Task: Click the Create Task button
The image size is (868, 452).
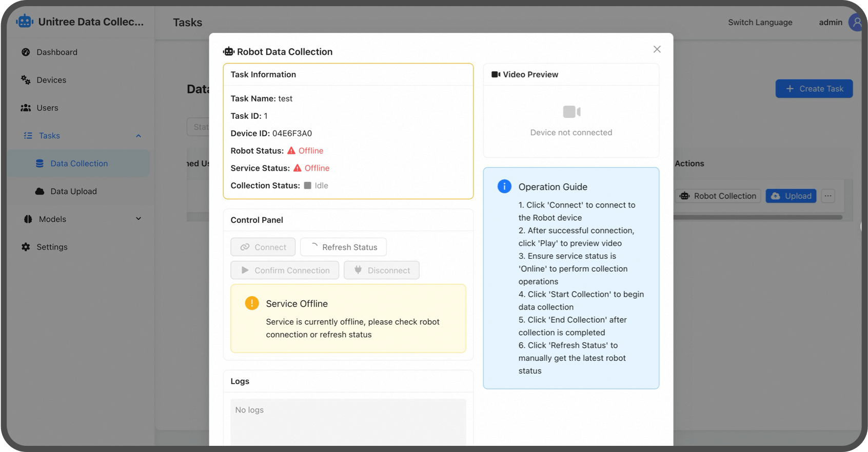Action: click(x=814, y=89)
